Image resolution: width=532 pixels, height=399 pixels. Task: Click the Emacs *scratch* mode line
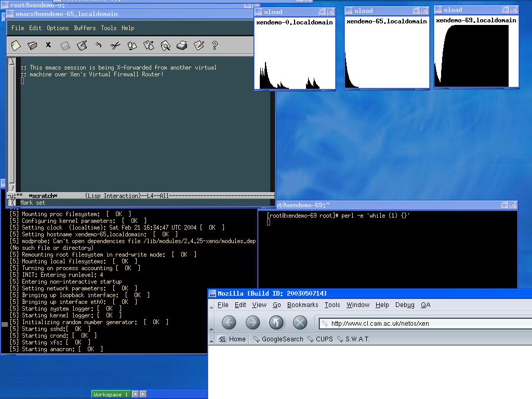[x=140, y=196]
